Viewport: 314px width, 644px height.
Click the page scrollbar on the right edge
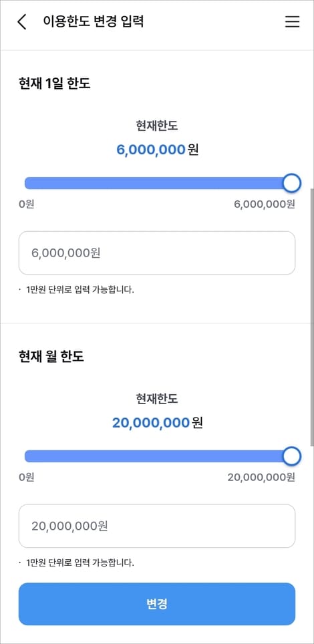(x=312, y=316)
